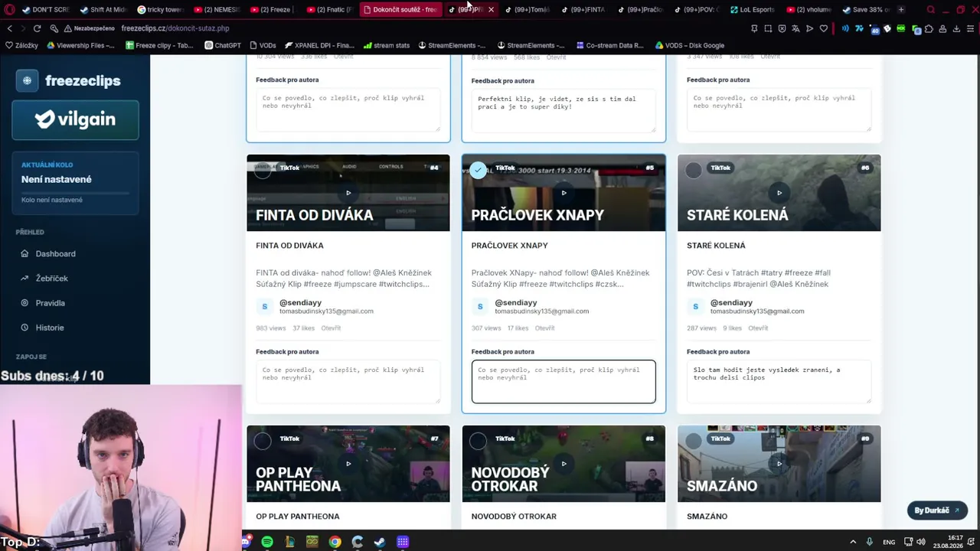The width and height of the screenshot is (980, 551).
Task: Close the active TikTok tab
Action: (x=491, y=10)
